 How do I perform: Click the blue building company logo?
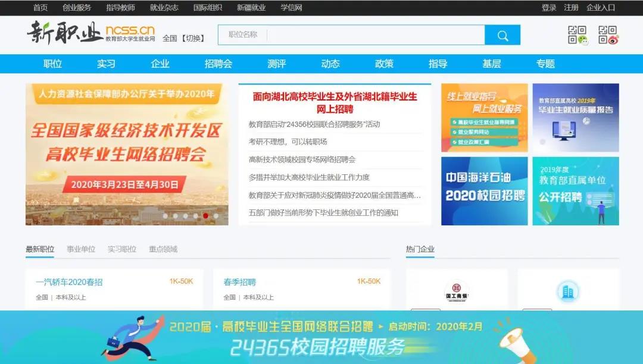click(567, 291)
